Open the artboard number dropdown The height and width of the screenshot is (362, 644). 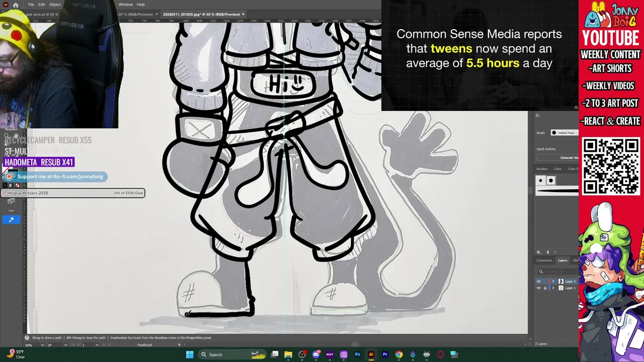coord(97,345)
